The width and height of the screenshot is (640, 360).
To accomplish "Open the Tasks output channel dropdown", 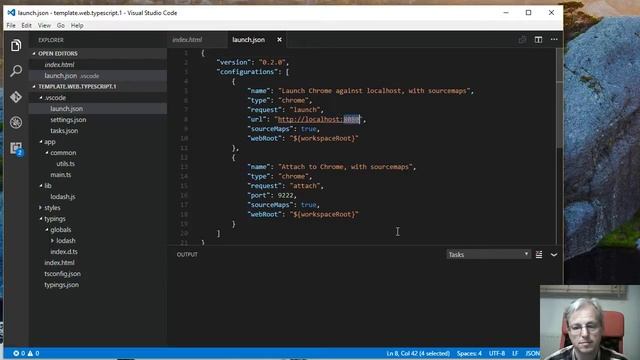I will 488,254.
